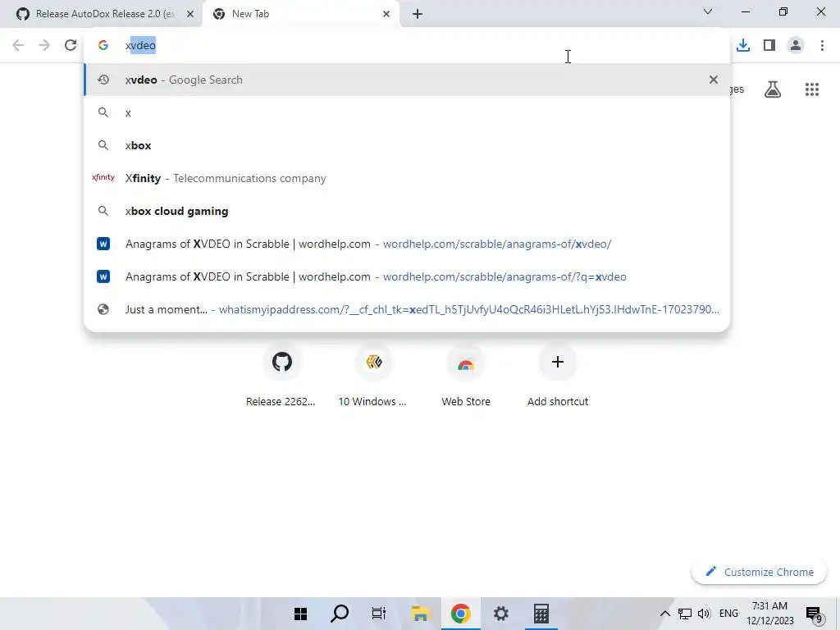Viewport: 840px width, 630px height.
Task: Click the Chrome taskbar icon
Action: coord(461,614)
